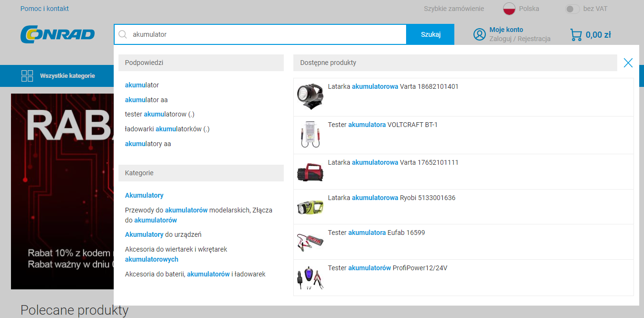Open category 'Akcesoria do baterii, akumulatorów i ładowarek'
The image size is (644, 318).
[x=195, y=274]
